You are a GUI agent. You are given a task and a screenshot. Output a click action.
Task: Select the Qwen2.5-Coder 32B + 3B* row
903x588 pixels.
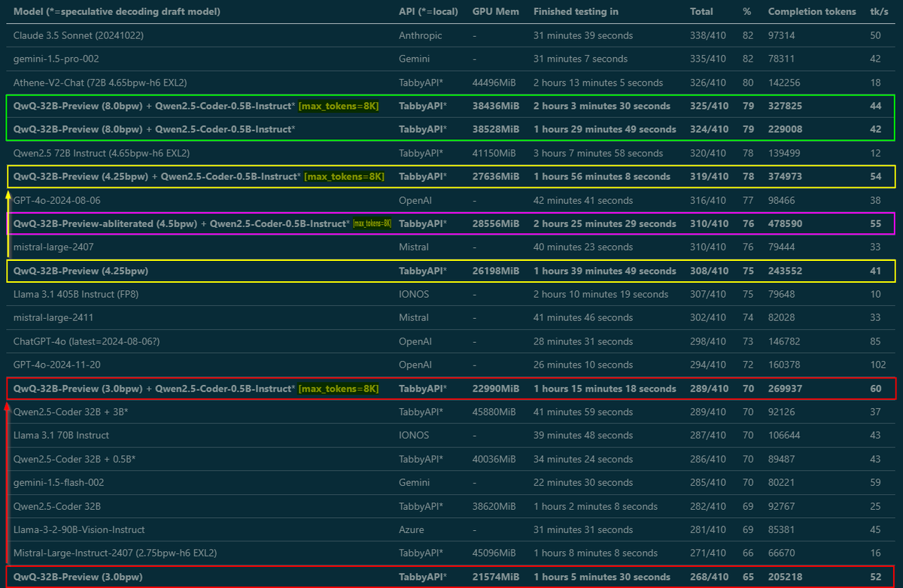click(451, 412)
